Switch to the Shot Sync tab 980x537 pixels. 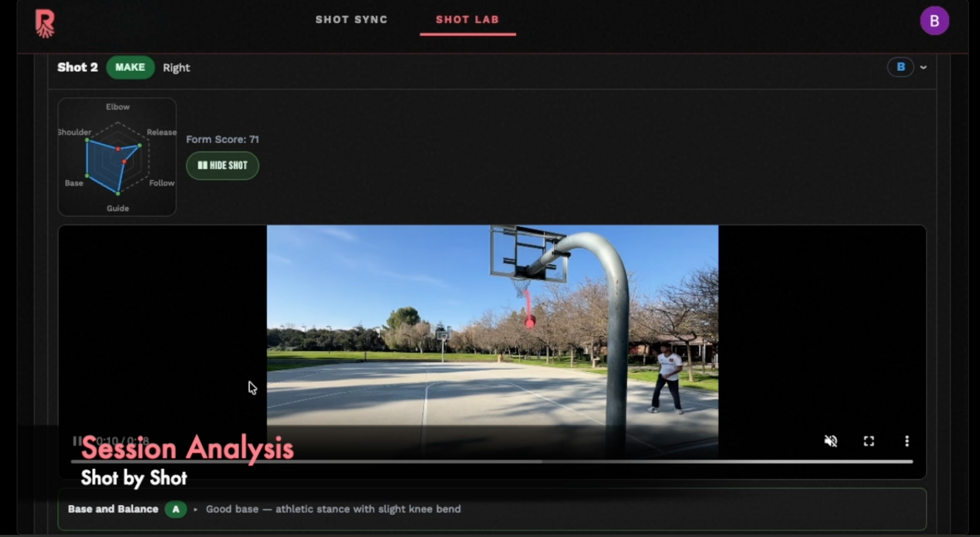[x=351, y=20]
